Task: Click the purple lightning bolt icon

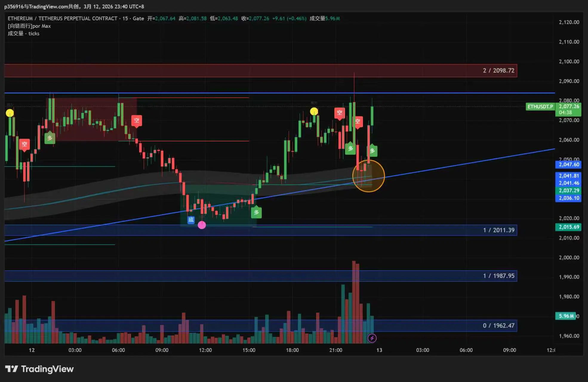Action: 372,338
